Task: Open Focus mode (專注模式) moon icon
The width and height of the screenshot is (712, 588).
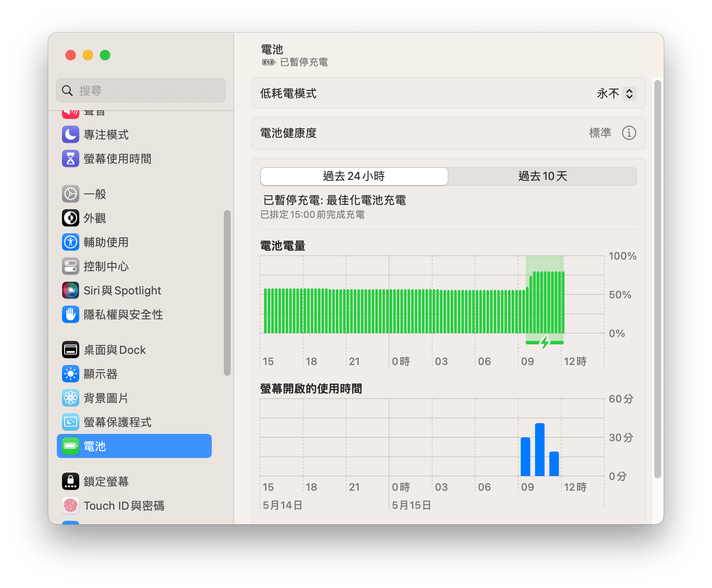Action: [71, 134]
